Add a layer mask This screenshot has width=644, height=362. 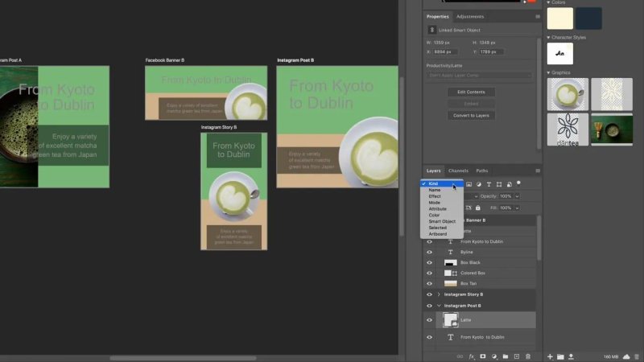coord(483,356)
